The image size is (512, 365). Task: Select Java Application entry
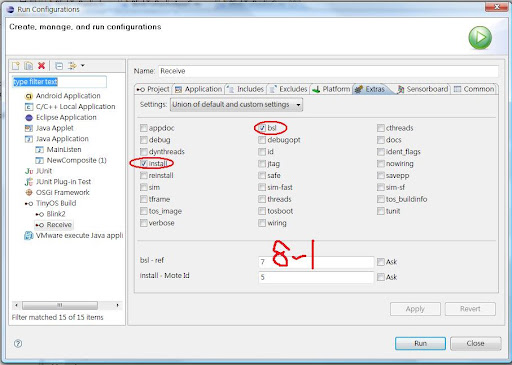[x=57, y=139]
